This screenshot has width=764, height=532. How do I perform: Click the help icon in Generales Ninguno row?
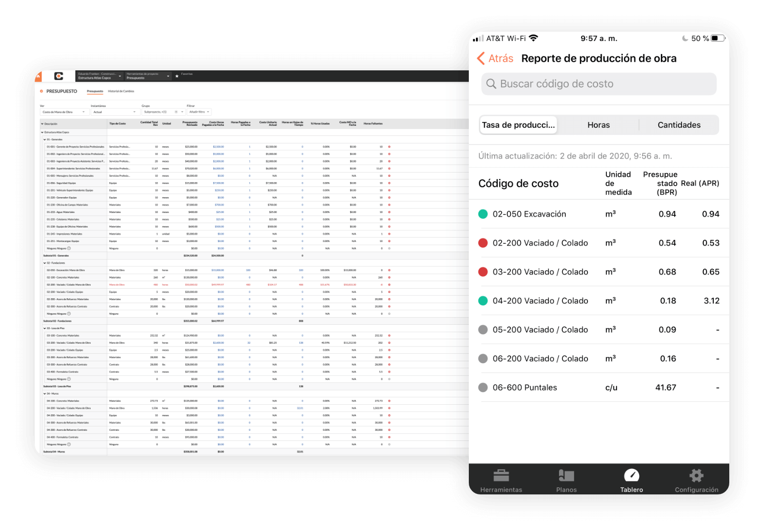click(69, 248)
